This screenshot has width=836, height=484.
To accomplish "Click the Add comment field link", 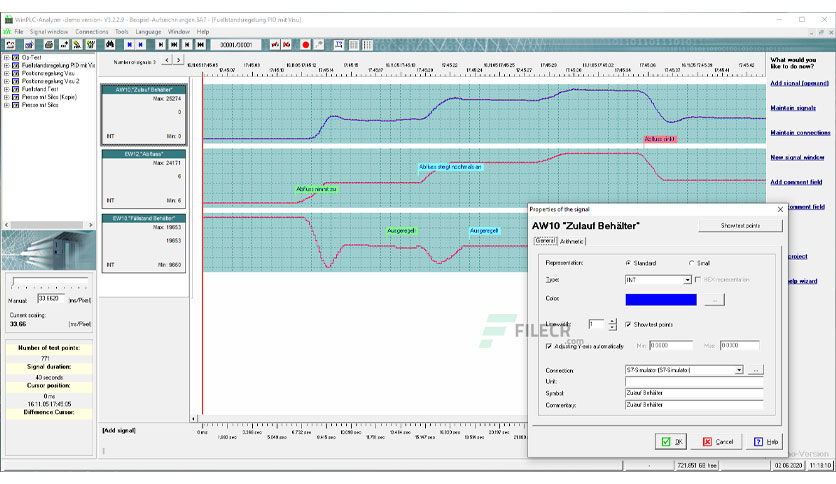I will (796, 182).
